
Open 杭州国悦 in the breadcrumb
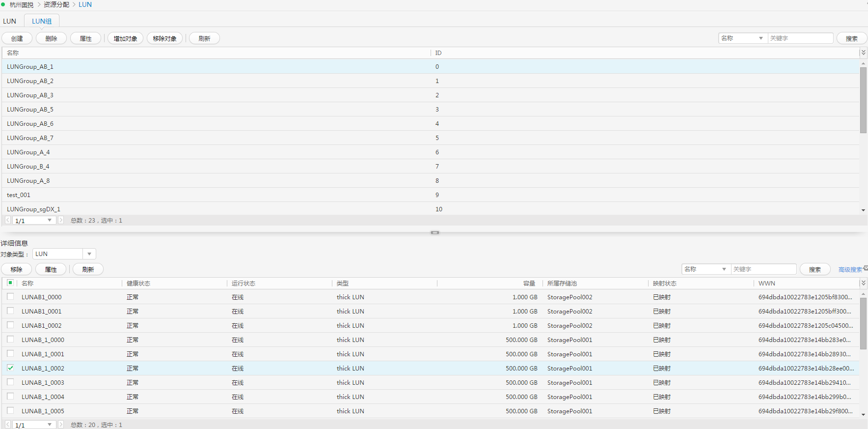tap(22, 4)
